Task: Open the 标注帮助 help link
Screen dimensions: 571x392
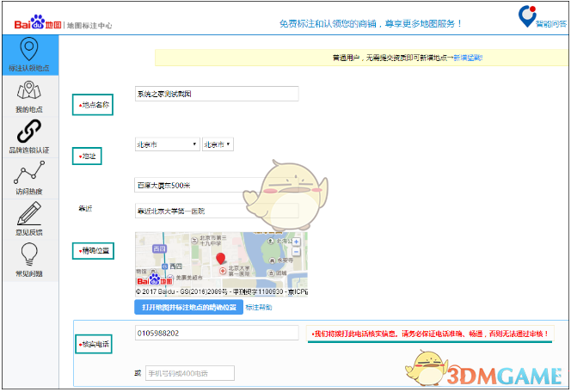Action: tap(259, 308)
